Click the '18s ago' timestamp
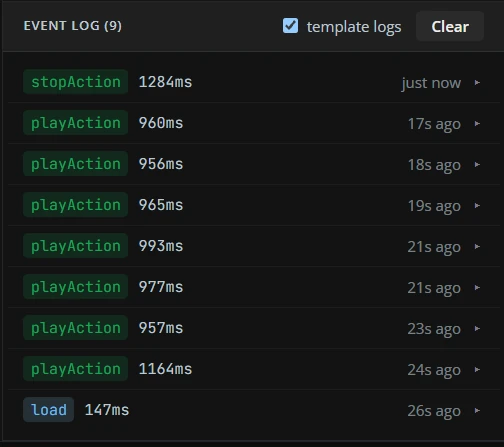504x447 pixels. [434, 165]
